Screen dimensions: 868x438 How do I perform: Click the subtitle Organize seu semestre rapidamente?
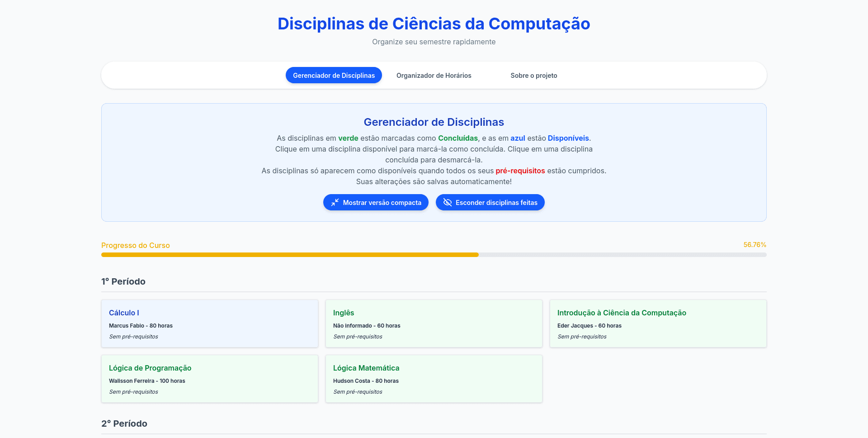(434, 42)
